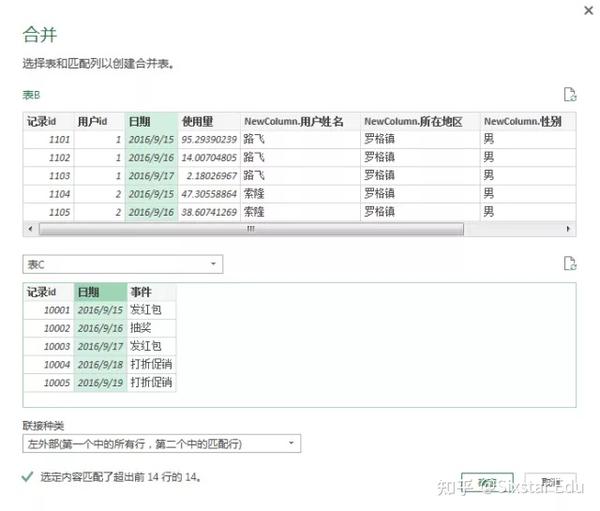This screenshot has height=511, width=600.
Task: Click the right arrow of table B scrollbar
Action: coord(568,229)
